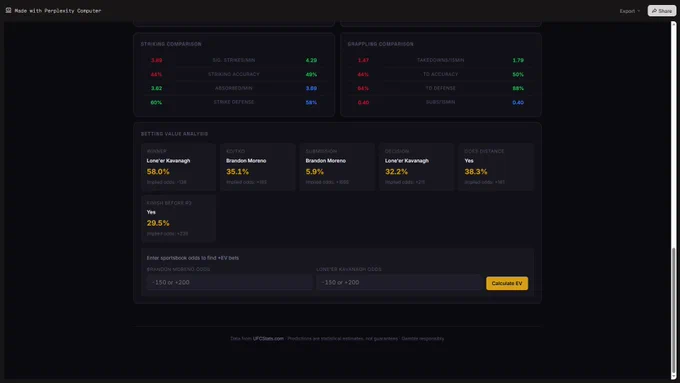
Task: Click the 'Grappling Comparison' panel heading
Action: 380,44
